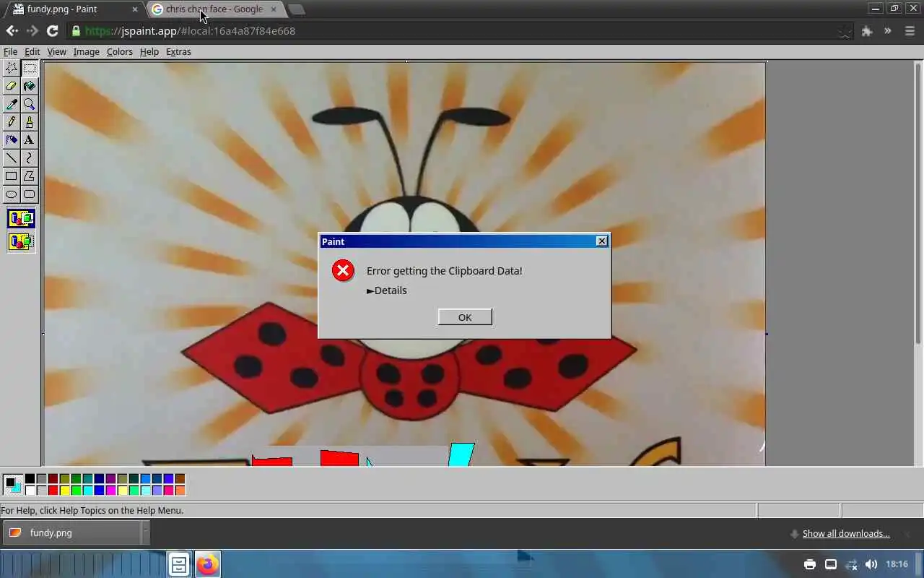The width and height of the screenshot is (924, 578).
Task: Choose the transparent selection option
Action: pos(21,242)
